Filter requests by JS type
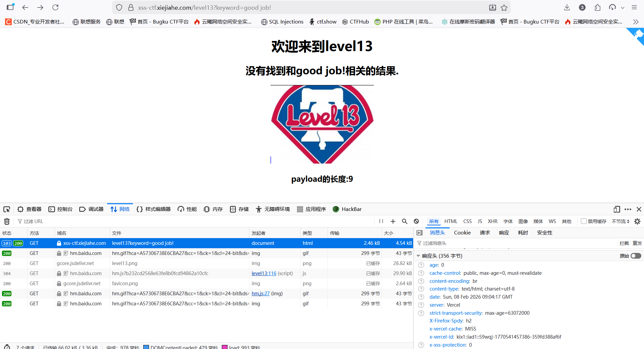 [x=480, y=221]
